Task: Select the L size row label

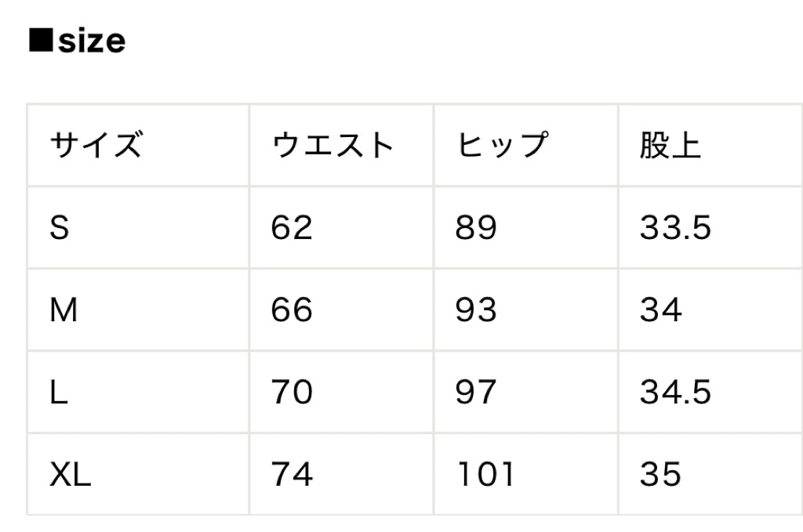Action: [x=59, y=393]
